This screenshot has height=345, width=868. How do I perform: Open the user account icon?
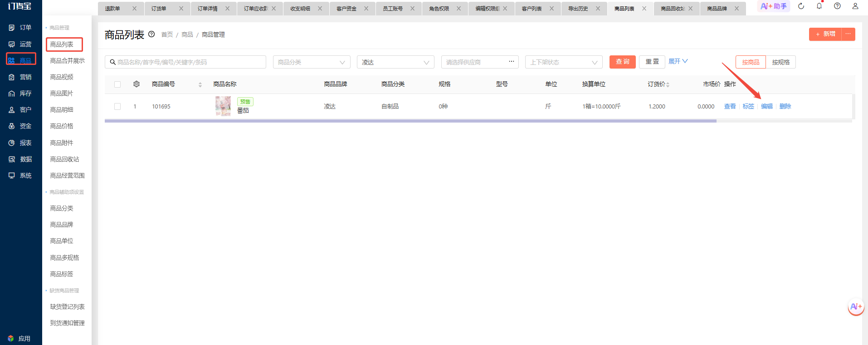855,6
